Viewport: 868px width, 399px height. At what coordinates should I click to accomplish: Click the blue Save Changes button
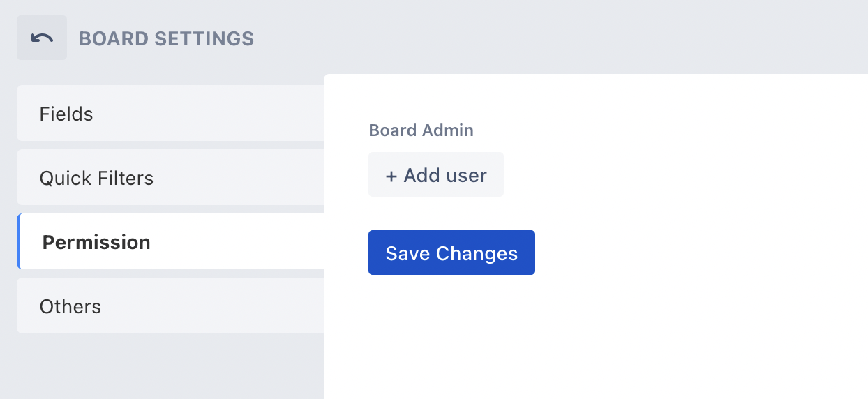pos(451,253)
